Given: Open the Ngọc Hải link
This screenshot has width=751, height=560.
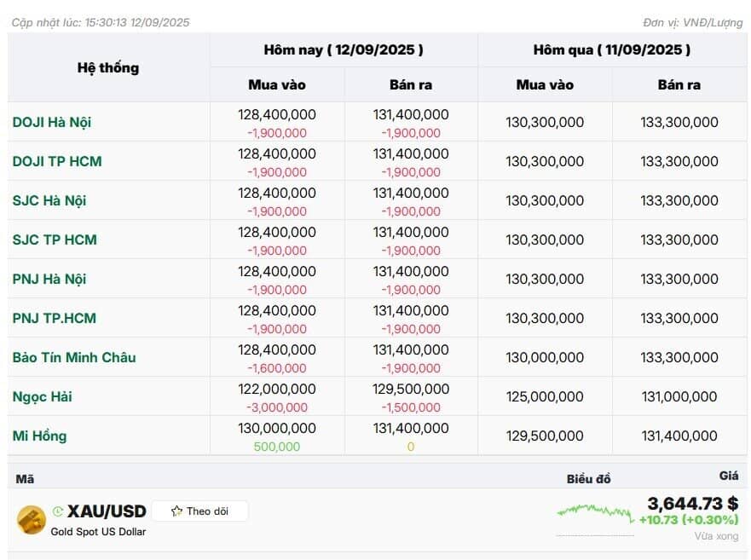Looking at the screenshot, I should (42, 396).
